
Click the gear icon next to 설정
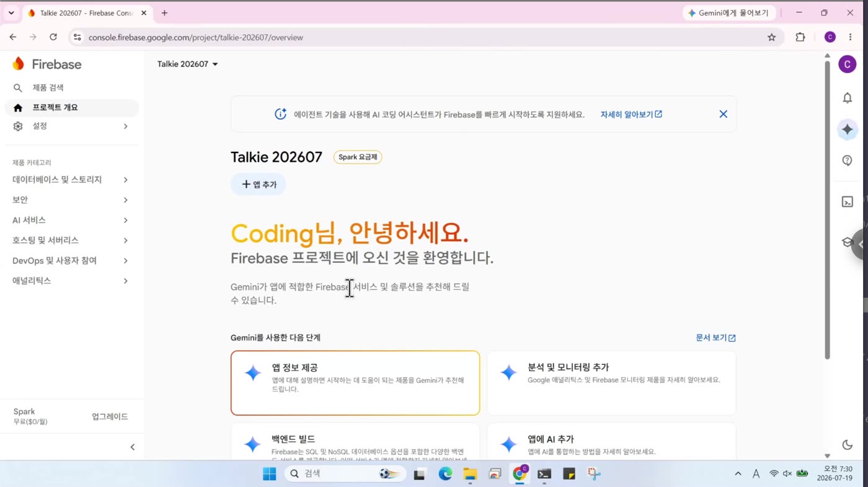pyautogui.click(x=18, y=126)
